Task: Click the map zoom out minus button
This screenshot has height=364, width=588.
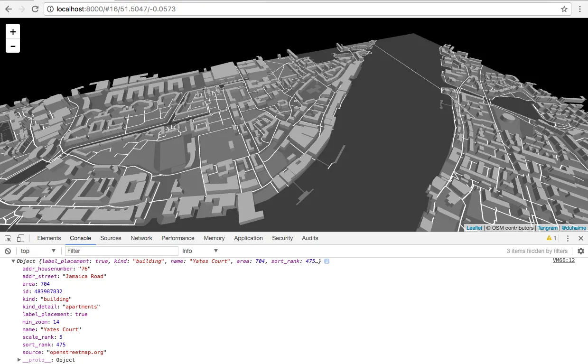Action: (13, 46)
